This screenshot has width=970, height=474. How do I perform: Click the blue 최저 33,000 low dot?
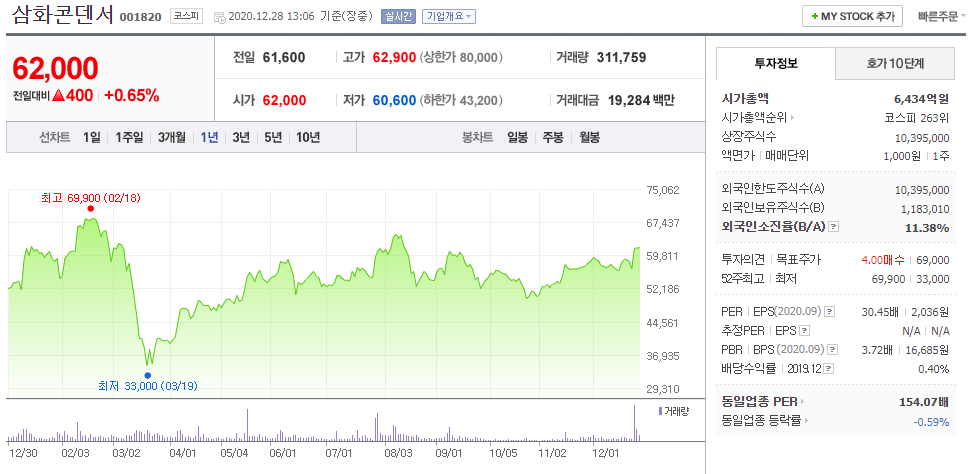[147, 375]
